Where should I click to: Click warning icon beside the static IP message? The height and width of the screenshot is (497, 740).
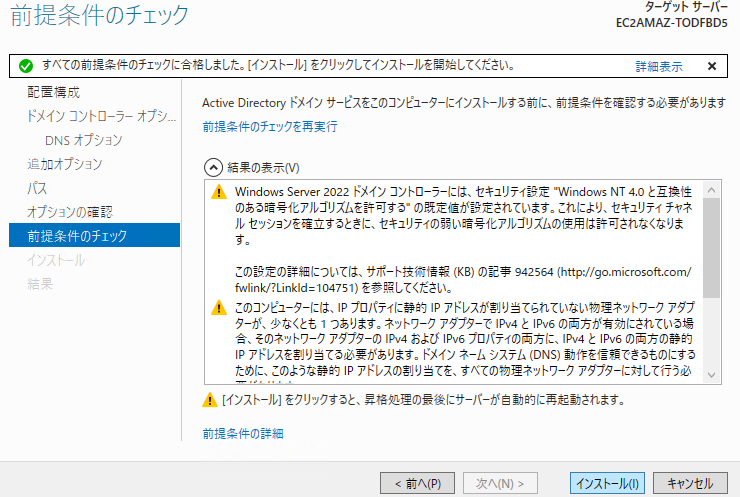[219, 308]
